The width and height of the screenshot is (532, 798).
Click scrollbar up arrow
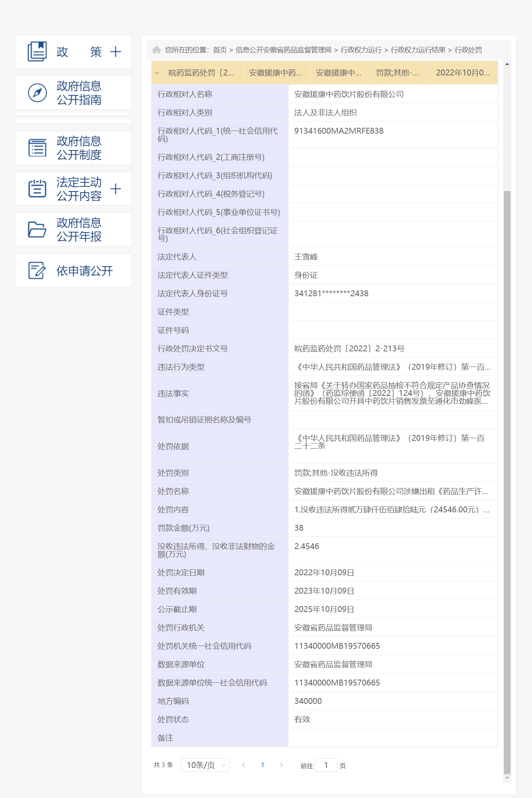tap(507, 64)
